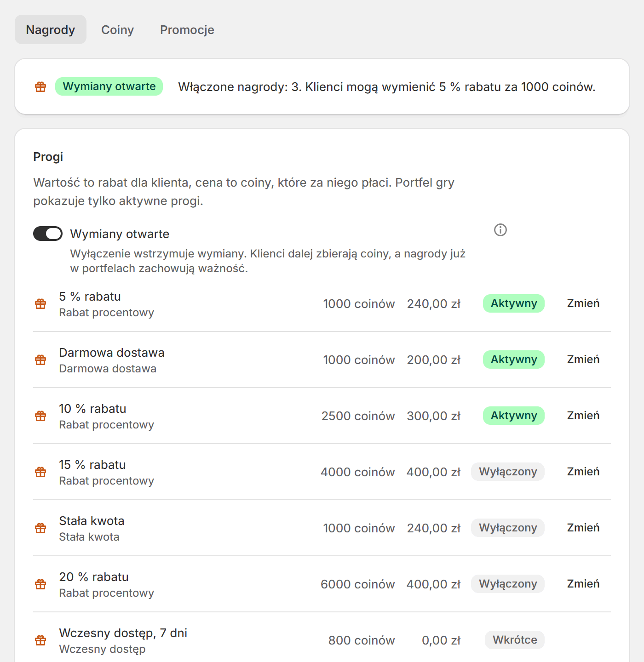Click Zmień for 15 % rabatu
This screenshot has width=644, height=662.
click(x=583, y=472)
